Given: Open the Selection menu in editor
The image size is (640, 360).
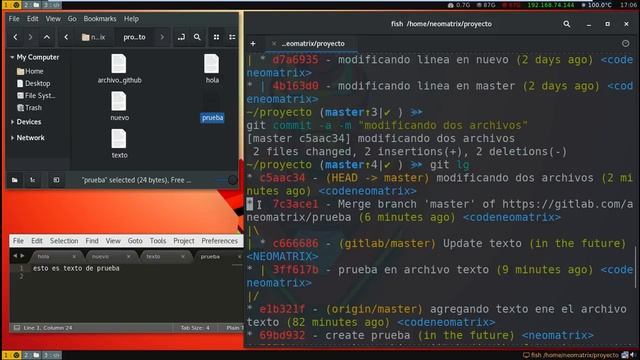Looking at the screenshot, I should [x=64, y=241].
